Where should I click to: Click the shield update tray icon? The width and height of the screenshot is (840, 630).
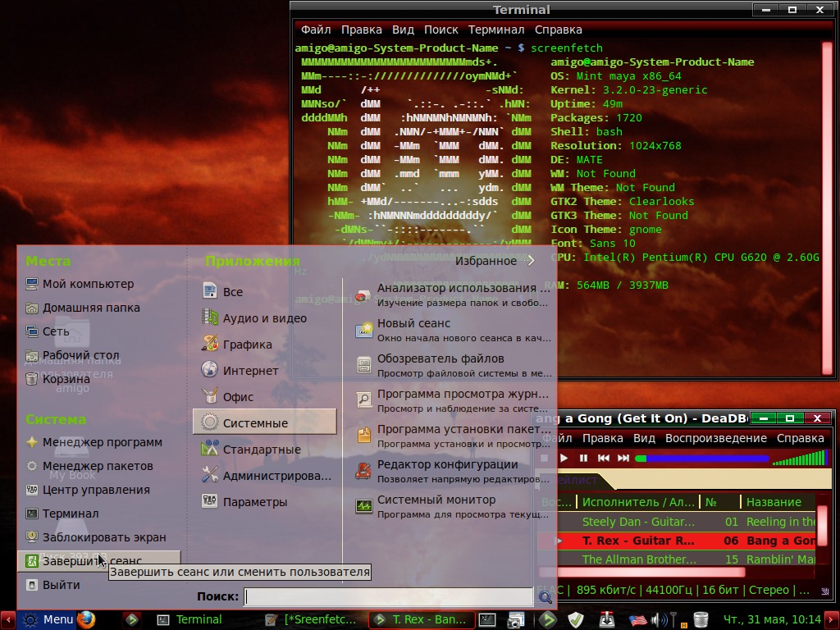coord(576,620)
